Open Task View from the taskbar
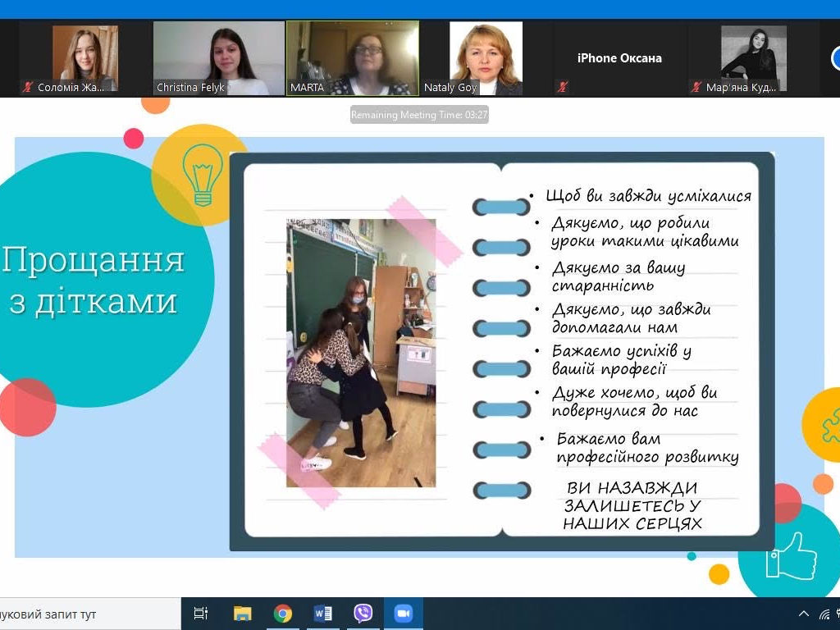The width and height of the screenshot is (840, 630). (200, 614)
